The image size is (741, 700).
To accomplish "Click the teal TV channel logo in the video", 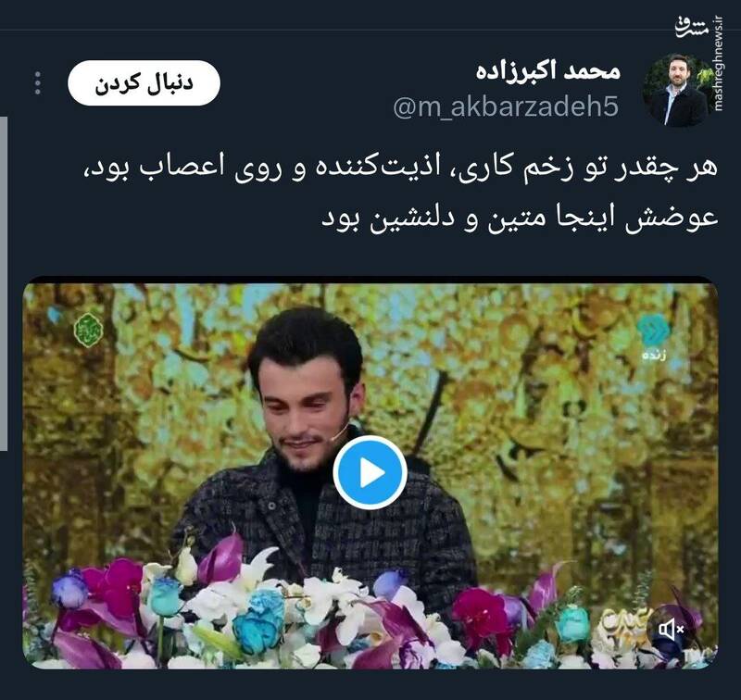I will pyautogui.click(x=655, y=331).
